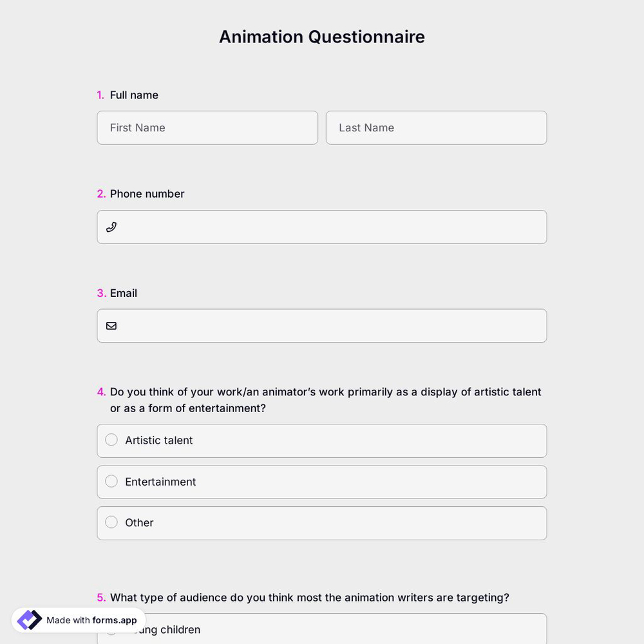
Task: Click the "Phone number" question label
Action: [x=147, y=193]
